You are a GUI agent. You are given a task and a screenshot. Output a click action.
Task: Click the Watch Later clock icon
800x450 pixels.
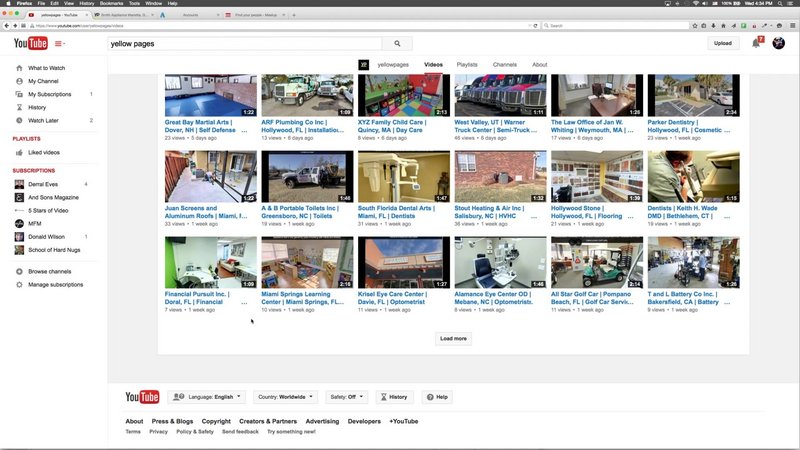(x=19, y=121)
